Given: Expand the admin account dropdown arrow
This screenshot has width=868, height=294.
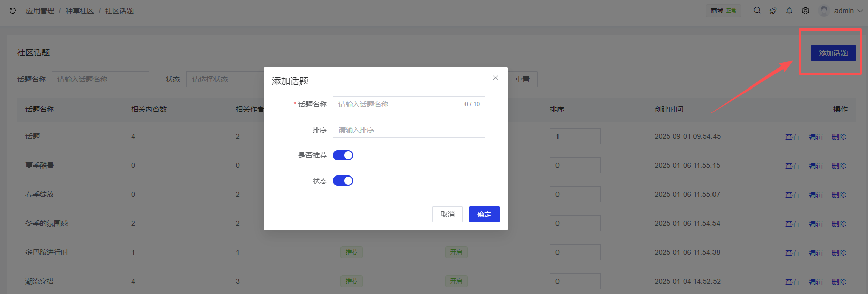Looking at the screenshot, I should click(860, 11).
